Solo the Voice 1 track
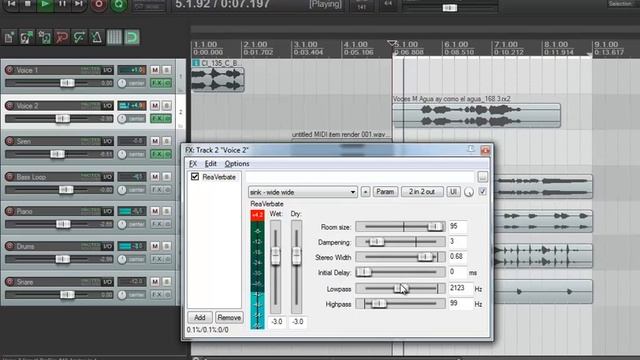 167,70
